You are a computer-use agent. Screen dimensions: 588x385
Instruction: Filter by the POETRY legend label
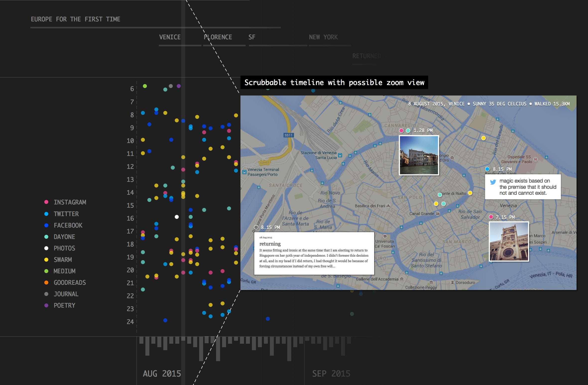(64, 305)
